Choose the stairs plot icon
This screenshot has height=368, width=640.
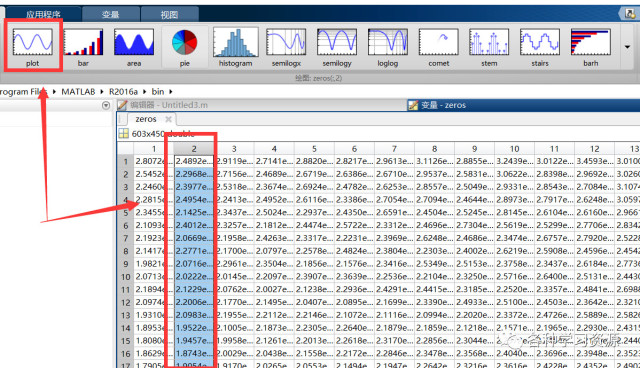(540, 46)
